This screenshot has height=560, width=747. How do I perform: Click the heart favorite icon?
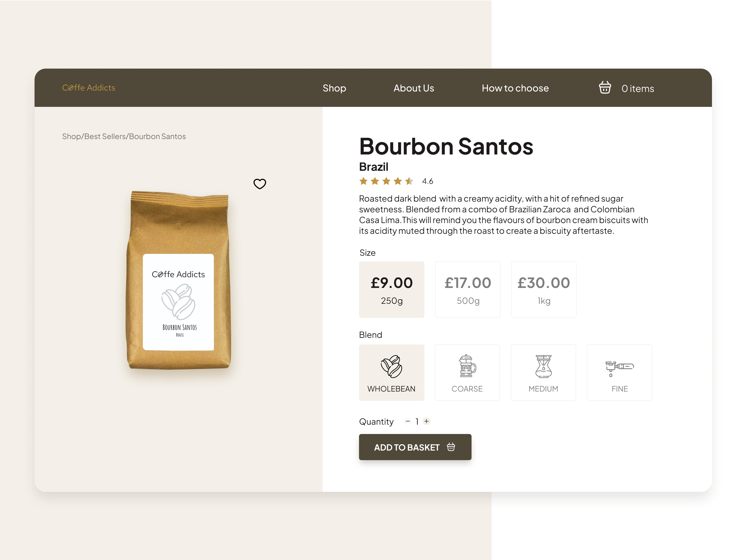tap(260, 184)
